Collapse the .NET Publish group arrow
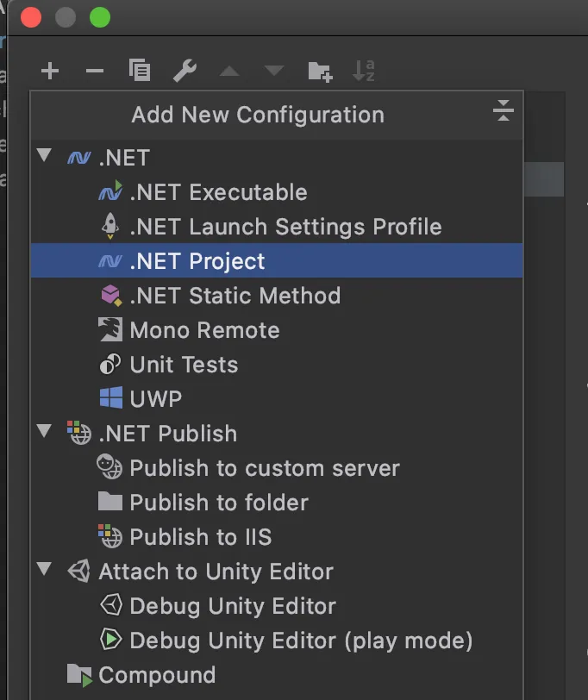 pyautogui.click(x=44, y=431)
